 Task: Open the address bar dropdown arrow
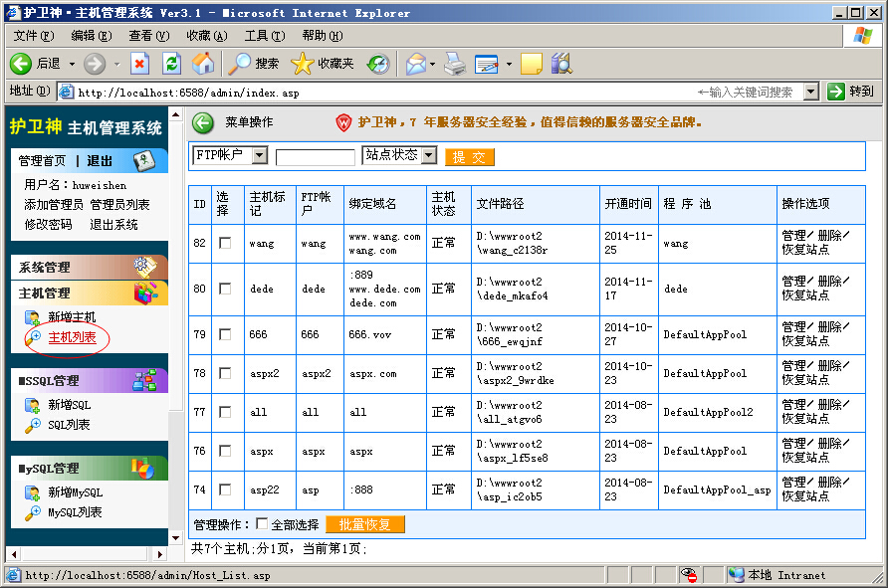[810, 92]
